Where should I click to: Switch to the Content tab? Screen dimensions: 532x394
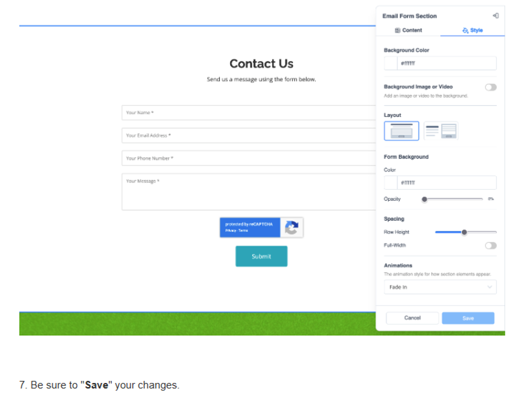tap(408, 30)
